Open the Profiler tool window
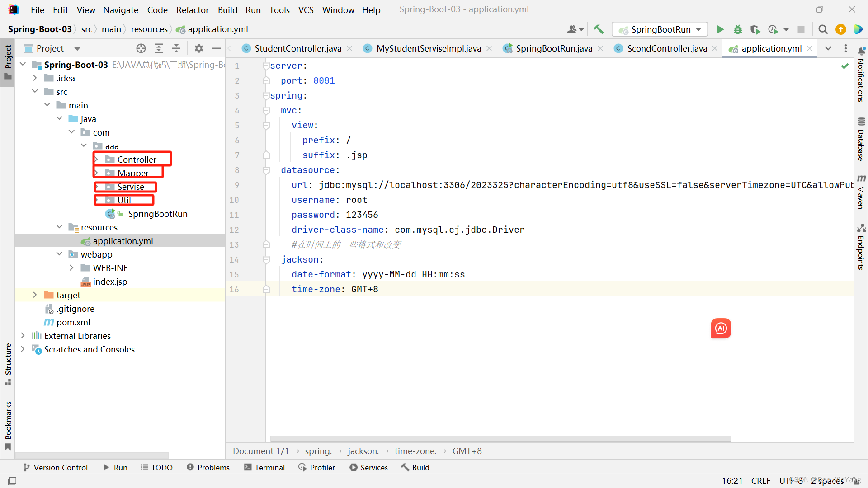Image resolution: width=868 pixels, height=488 pixels. (x=317, y=468)
